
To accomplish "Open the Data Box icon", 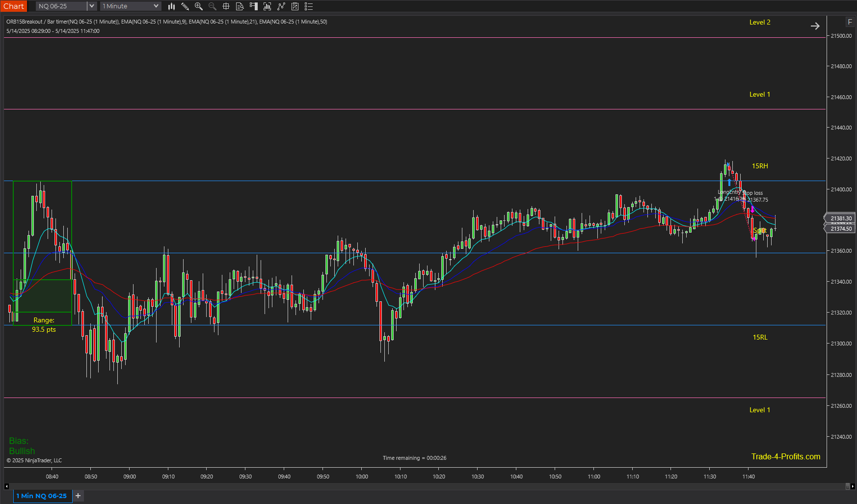I will click(240, 6).
